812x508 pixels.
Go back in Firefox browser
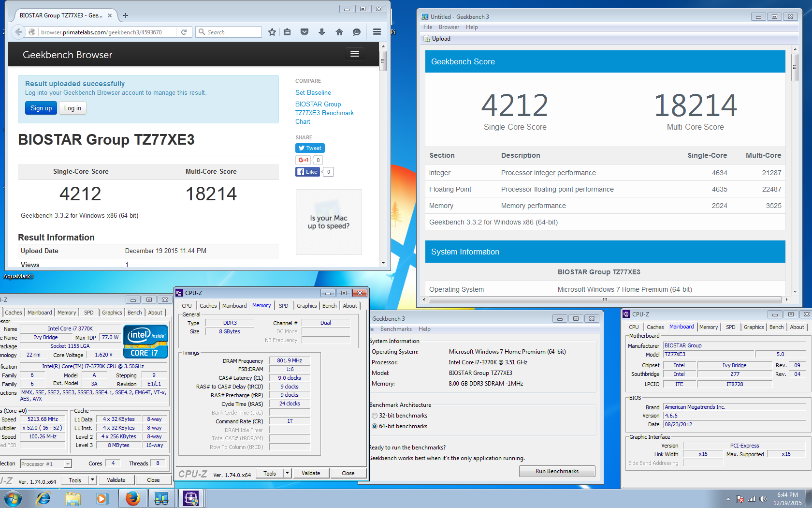click(x=18, y=32)
